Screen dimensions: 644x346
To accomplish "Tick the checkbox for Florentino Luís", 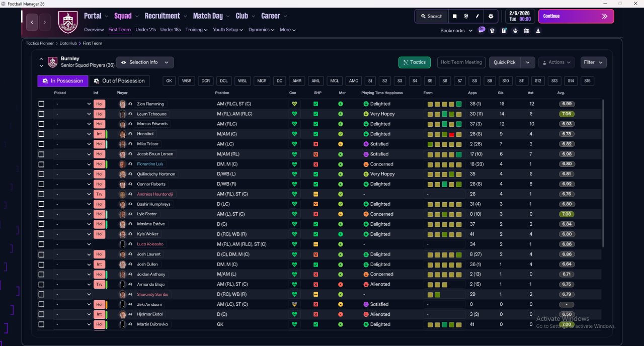I will [41, 164].
